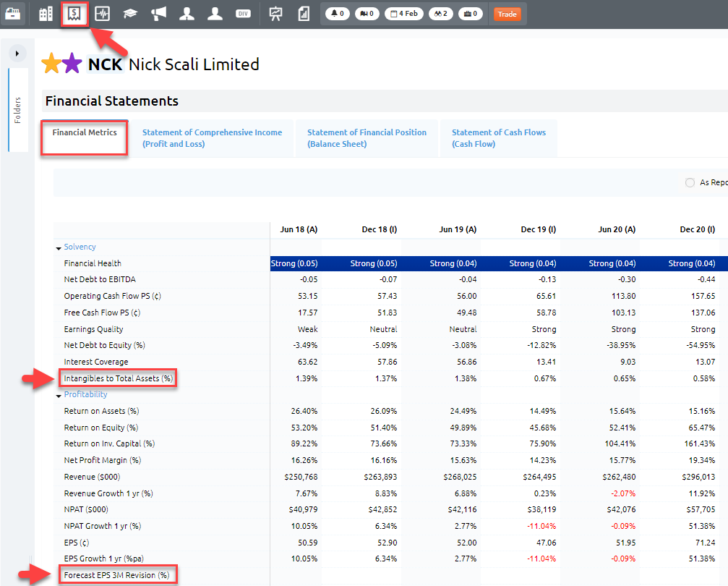The width and height of the screenshot is (728, 586).
Task: Click the Jun 19 (A) column header
Action: pyautogui.click(x=458, y=229)
